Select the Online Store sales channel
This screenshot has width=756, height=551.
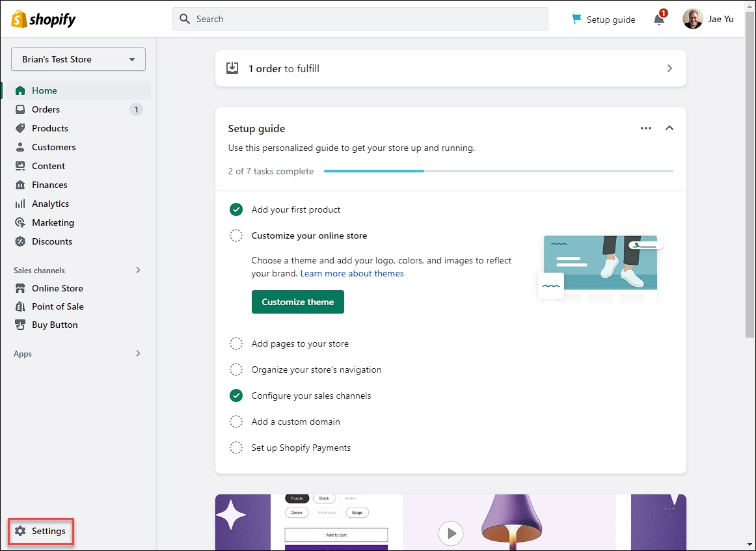click(x=57, y=288)
